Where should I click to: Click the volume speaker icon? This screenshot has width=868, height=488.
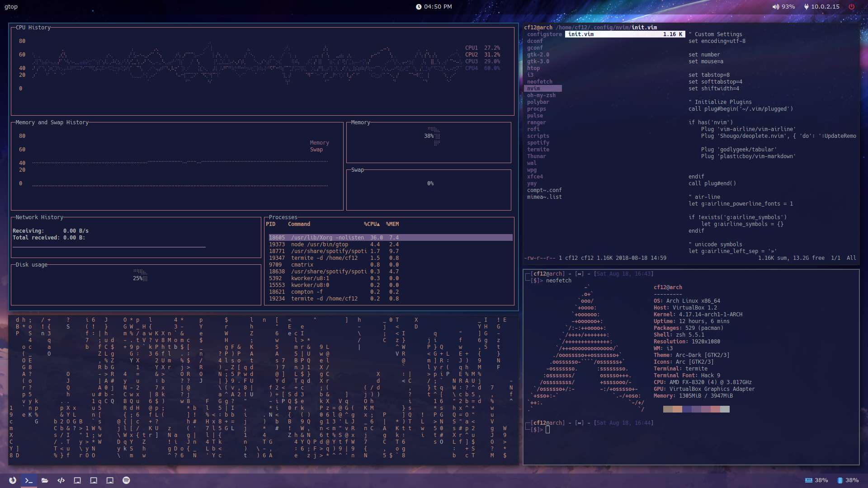775,7
